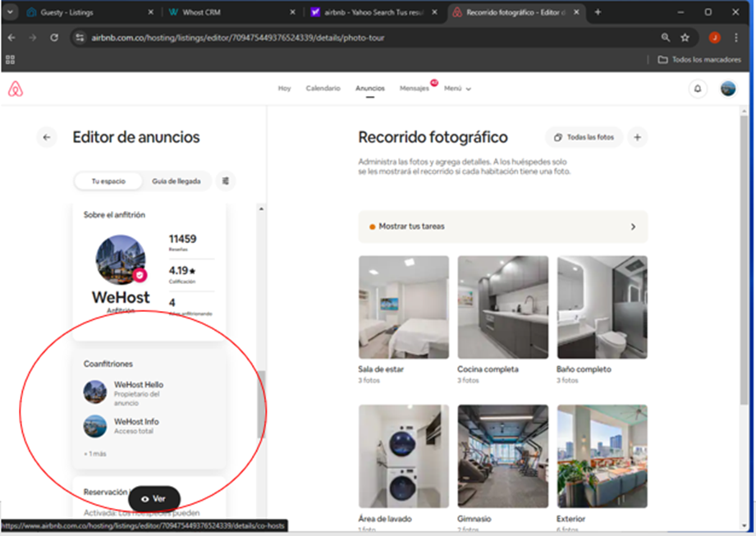756x536 pixels.
Task: Open a new browser tab
Action: 598,12
